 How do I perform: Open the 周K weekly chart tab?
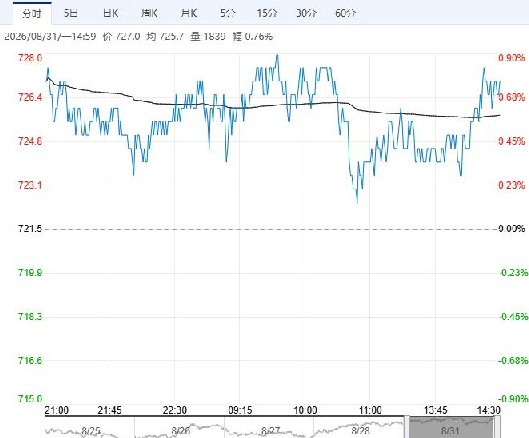[149, 13]
